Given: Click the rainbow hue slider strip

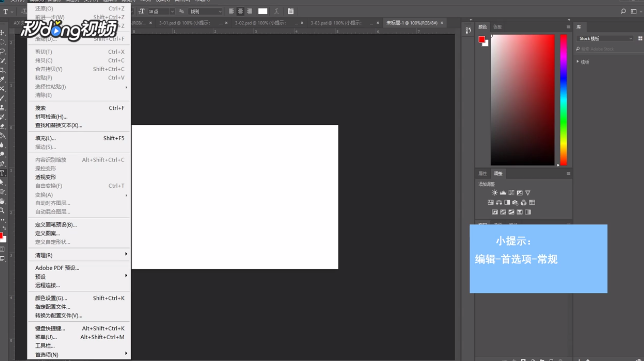Looking at the screenshot, I should (x=564, y=100).
